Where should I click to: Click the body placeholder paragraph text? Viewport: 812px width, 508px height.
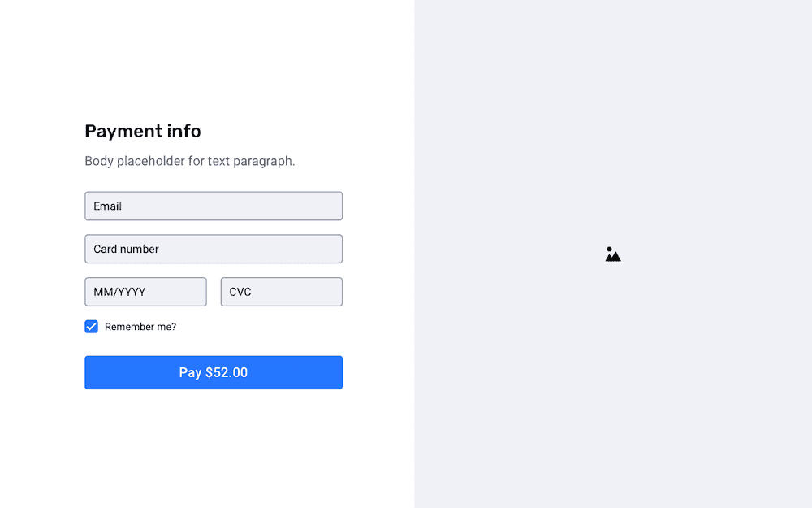190,161
